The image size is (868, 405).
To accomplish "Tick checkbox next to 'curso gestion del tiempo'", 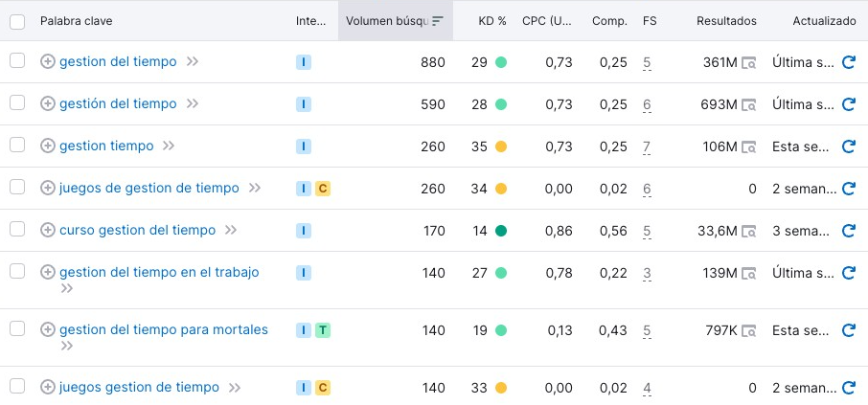I will click(x=17, y=229).
